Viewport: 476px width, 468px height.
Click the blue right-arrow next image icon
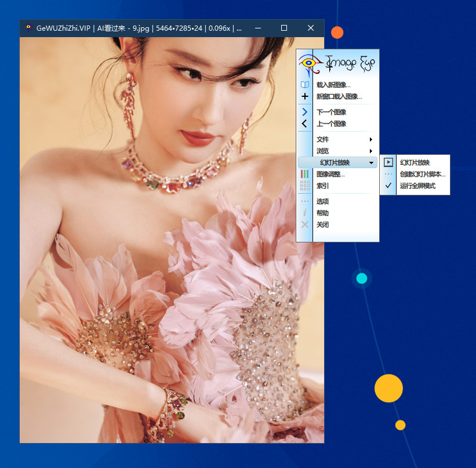pyautogui.click(x=305, y=112)
